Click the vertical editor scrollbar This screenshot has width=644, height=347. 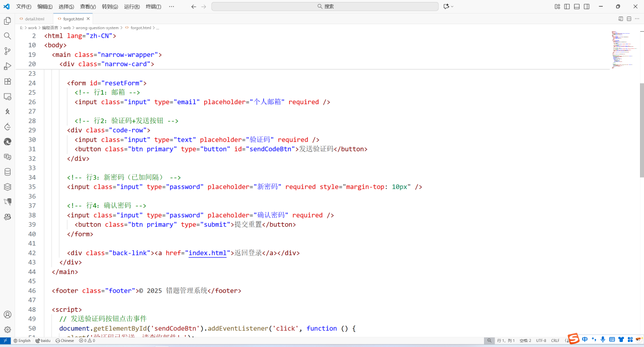[641, 130]
